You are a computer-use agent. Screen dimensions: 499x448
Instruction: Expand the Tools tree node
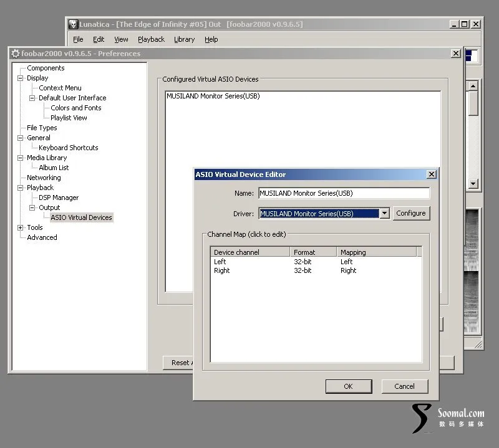21,227
